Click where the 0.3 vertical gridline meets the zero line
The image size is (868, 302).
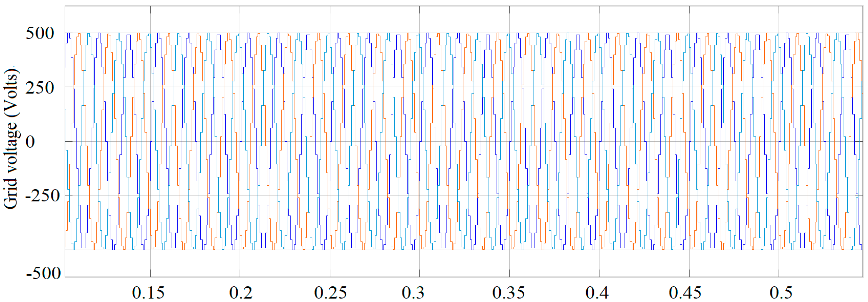(419, 141)
